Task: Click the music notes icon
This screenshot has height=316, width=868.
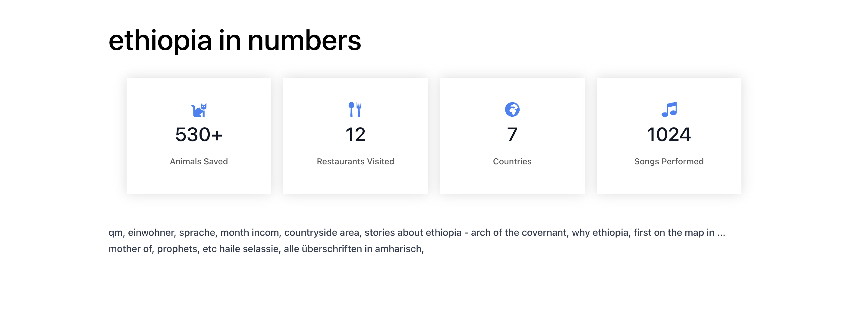Action: point(669,110)
